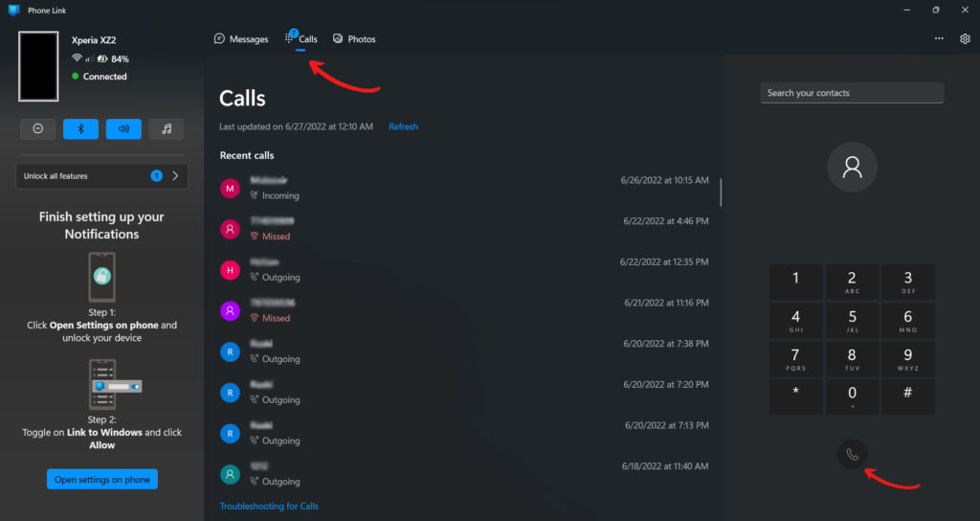Toggle phone volume sound button
Screen dimensions: 980x521
(123, 129)
